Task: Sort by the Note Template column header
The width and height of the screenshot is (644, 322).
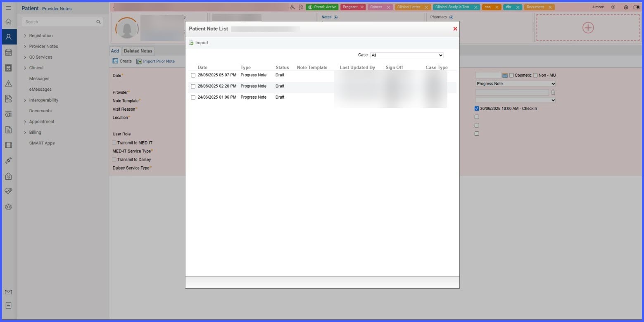Action: click(312, 68)
